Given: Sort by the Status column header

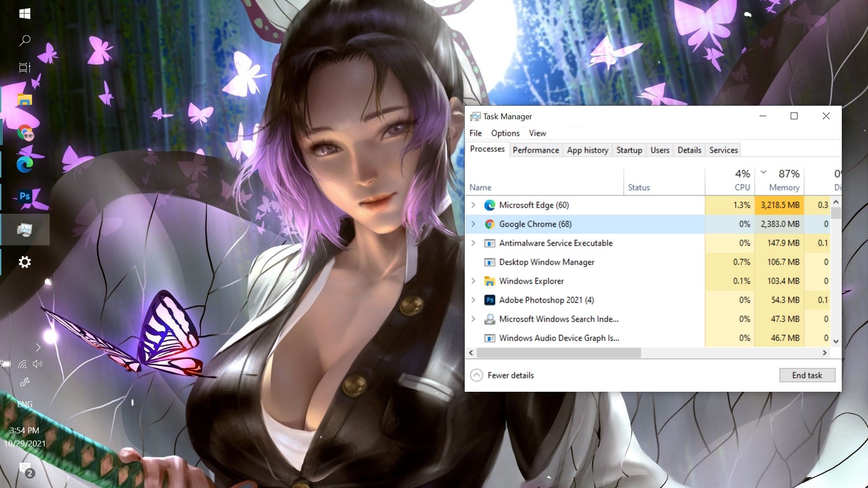Looking at the screenshot, I should (x=665, y=181).
